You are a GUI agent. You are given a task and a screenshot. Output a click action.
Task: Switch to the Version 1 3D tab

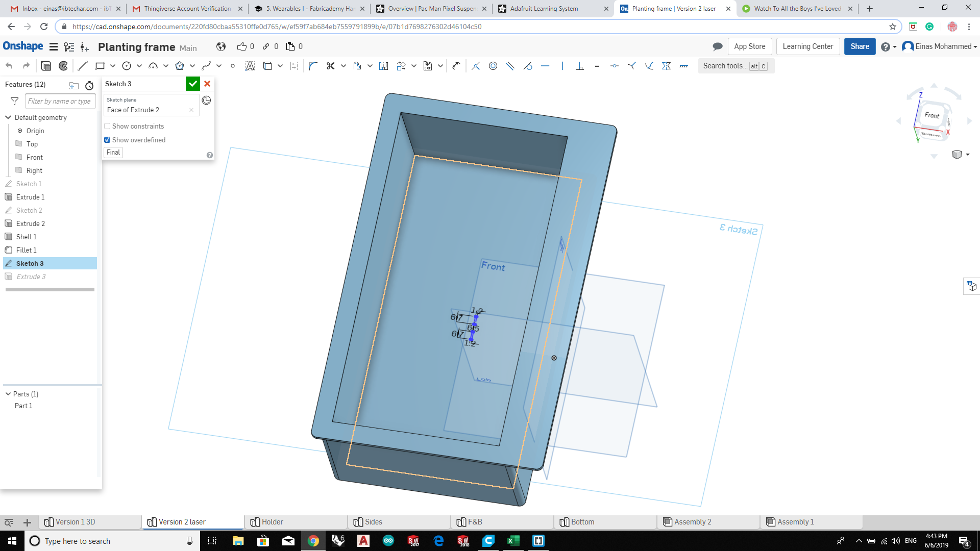click(76, 522)
